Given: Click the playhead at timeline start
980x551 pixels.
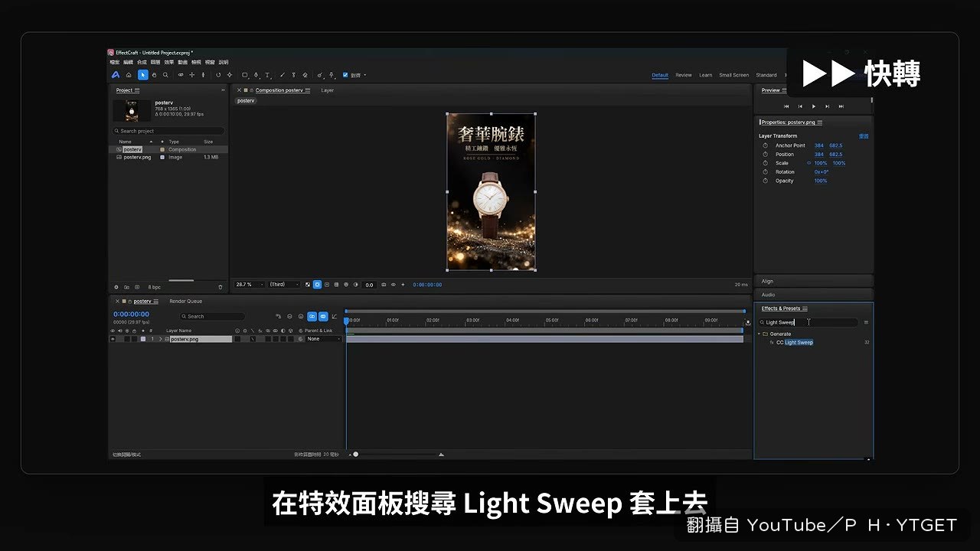Looking at the screenshot, I should coord(346,321).
